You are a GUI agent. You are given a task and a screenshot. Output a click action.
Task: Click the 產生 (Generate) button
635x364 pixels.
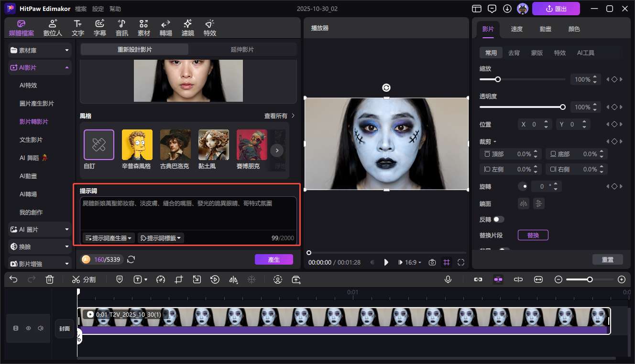point(274,259)
